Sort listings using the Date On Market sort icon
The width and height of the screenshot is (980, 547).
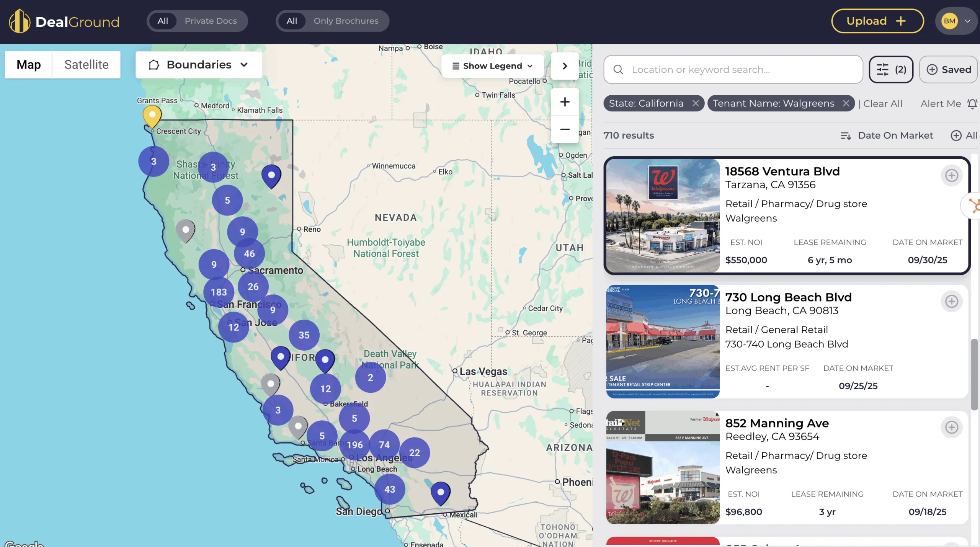click(846, 136)
